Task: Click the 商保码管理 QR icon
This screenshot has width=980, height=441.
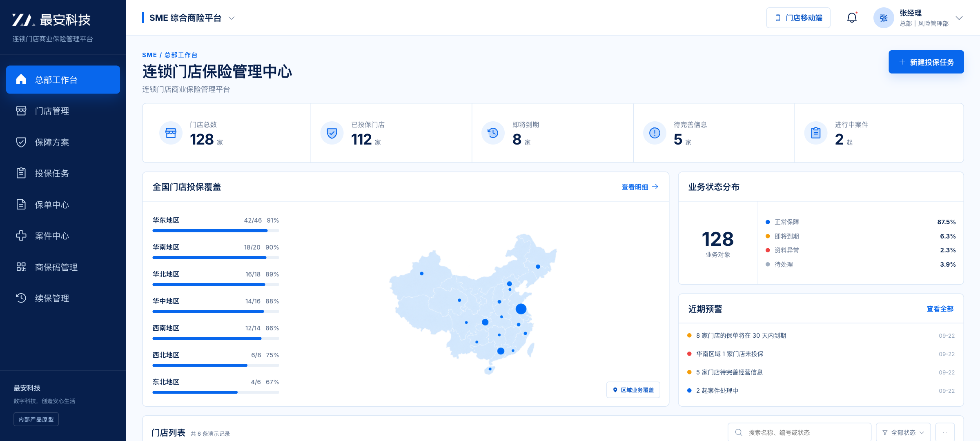Action: [21, 267]
